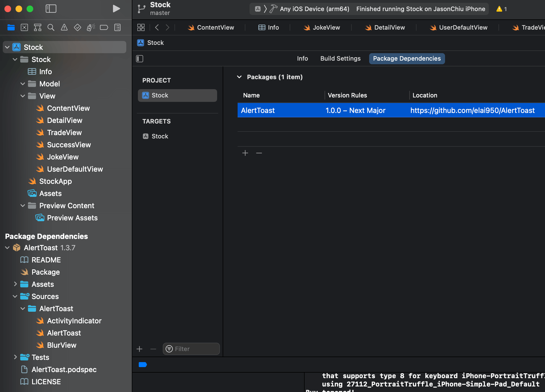Toggle the debug area visibility
The height and width of the screenshot is (392, 545).
[143, 365]
